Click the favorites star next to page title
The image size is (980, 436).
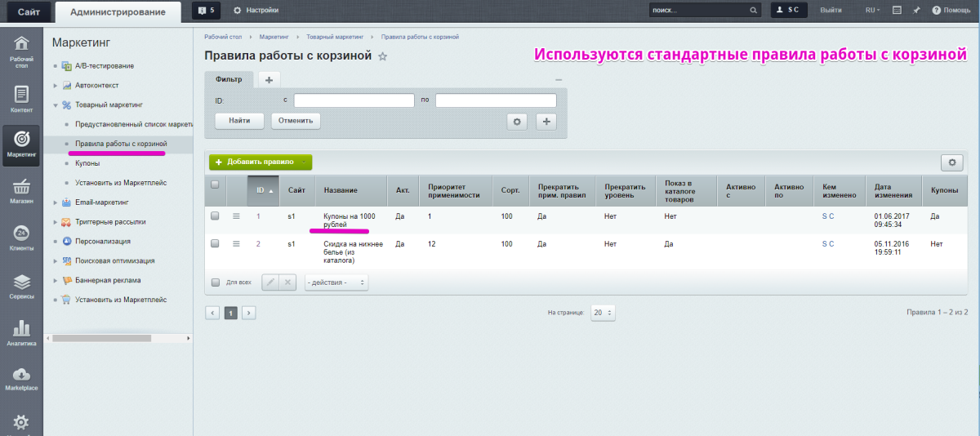point(382,57)
